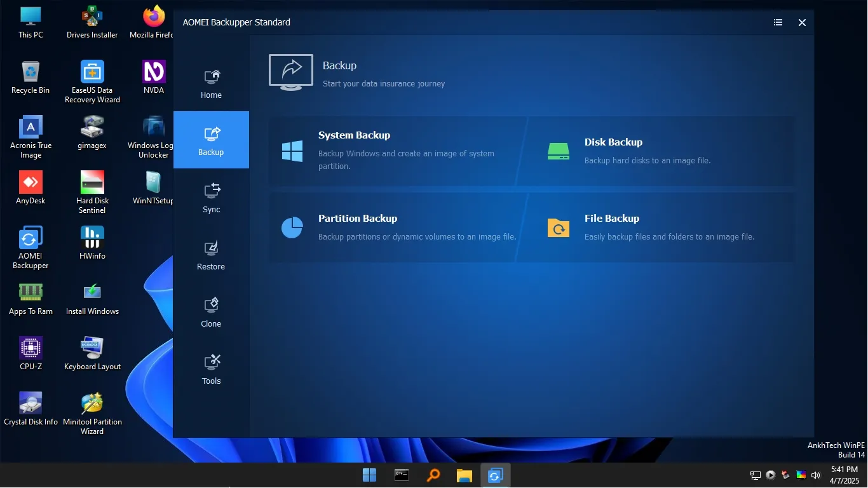Select the Apps To Ram icon
868x488 pixels.
coord(31,299)
